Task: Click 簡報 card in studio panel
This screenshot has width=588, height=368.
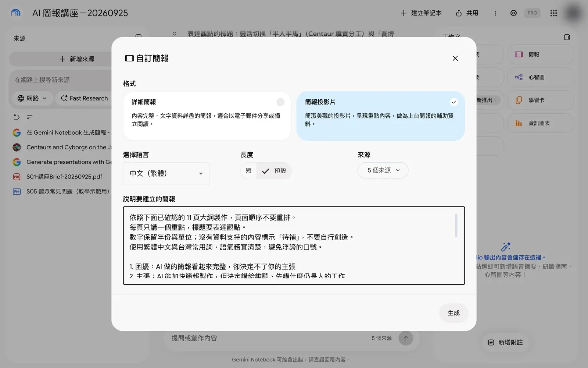Action: coord(541,54)
